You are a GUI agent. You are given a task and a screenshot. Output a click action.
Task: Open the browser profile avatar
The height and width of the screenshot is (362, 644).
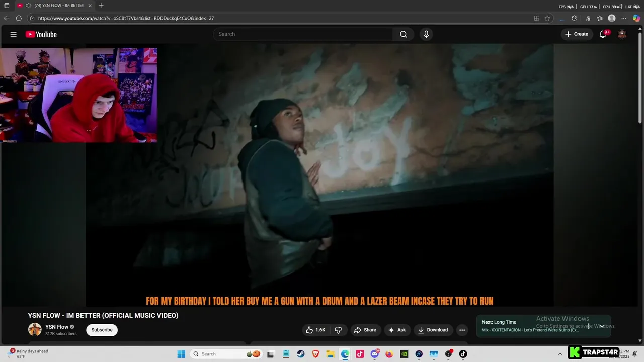click(612, 18)
